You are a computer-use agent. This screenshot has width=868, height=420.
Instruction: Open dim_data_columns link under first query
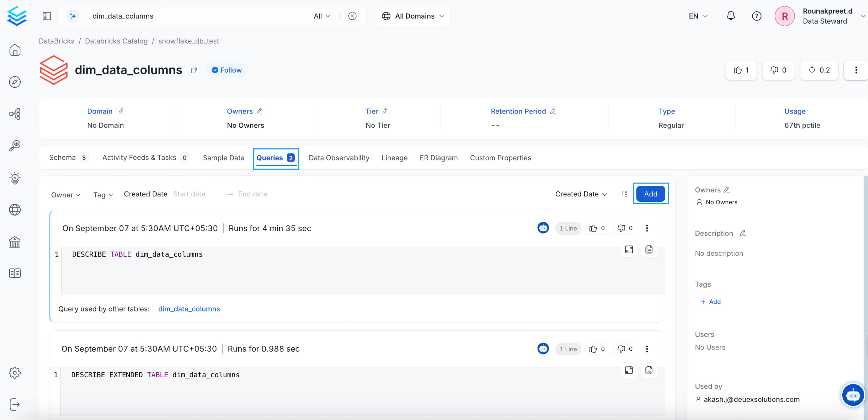click(189, 309)
